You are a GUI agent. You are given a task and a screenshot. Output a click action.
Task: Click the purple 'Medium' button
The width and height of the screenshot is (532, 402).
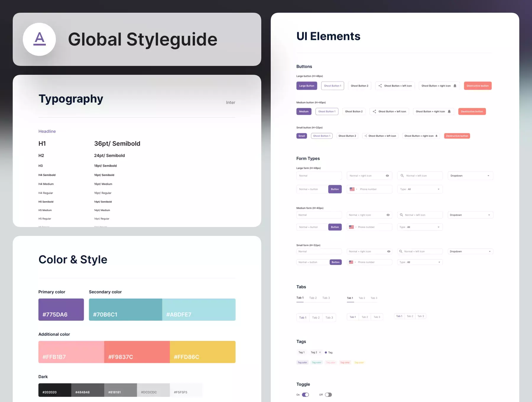[304, 111]
